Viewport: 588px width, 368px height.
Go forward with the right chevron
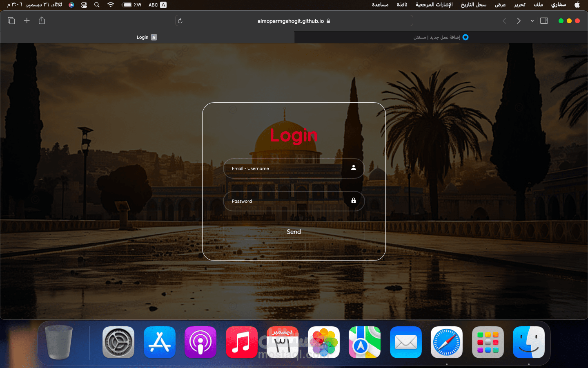pos(519,21)
